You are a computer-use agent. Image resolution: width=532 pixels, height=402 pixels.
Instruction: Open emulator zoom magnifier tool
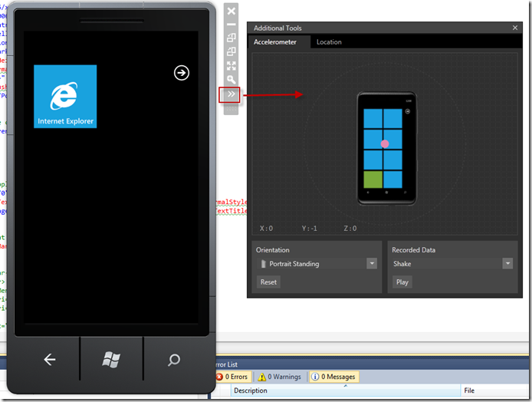232,80
